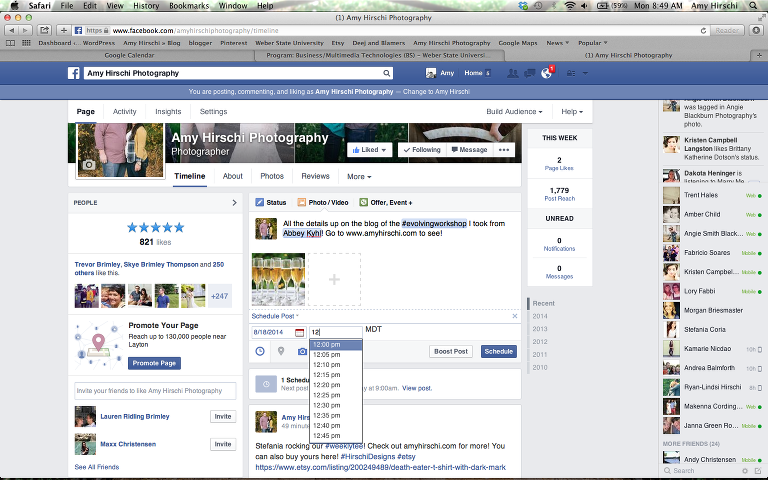768x480 pixels.
Task: Click the search magnifier in Facebook search box
Action: tap(386, 73)
